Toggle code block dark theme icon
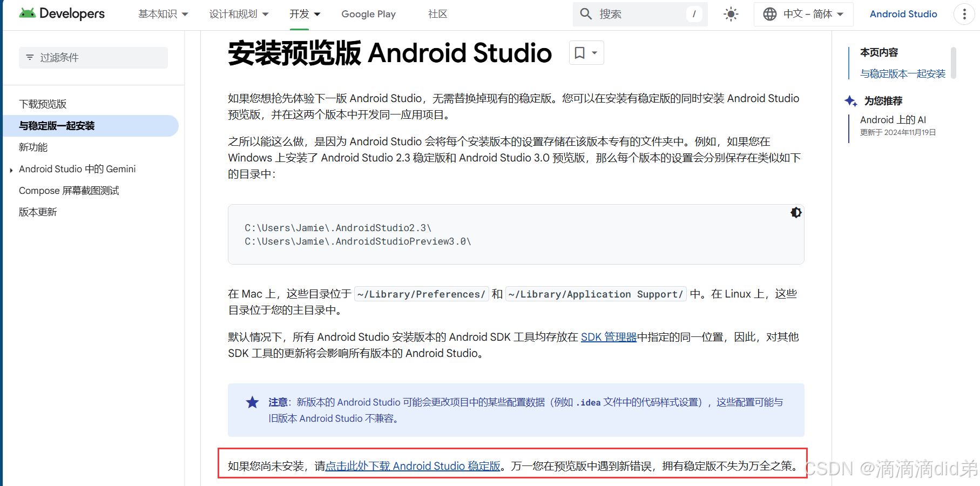The height and width of the screenshot is (486, 980). 796,213
